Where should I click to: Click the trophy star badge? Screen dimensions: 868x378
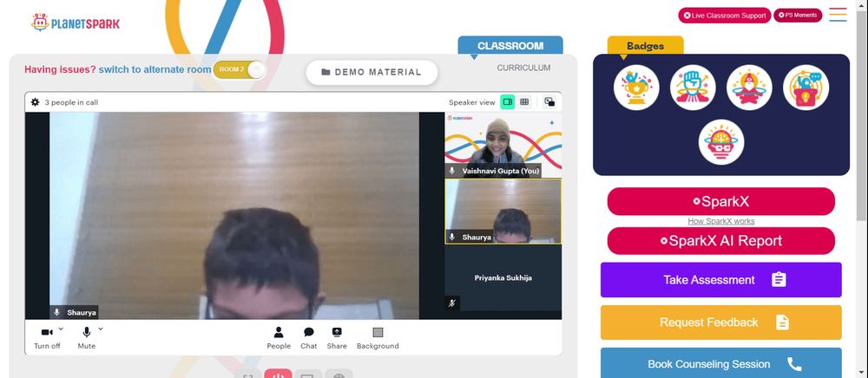pos(636,88)
